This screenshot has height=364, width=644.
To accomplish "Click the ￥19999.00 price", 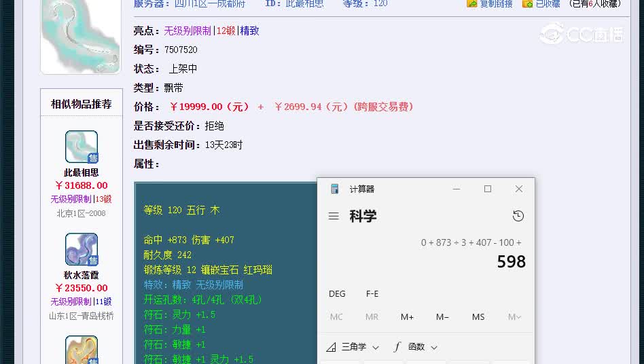I will pos(209,107).
